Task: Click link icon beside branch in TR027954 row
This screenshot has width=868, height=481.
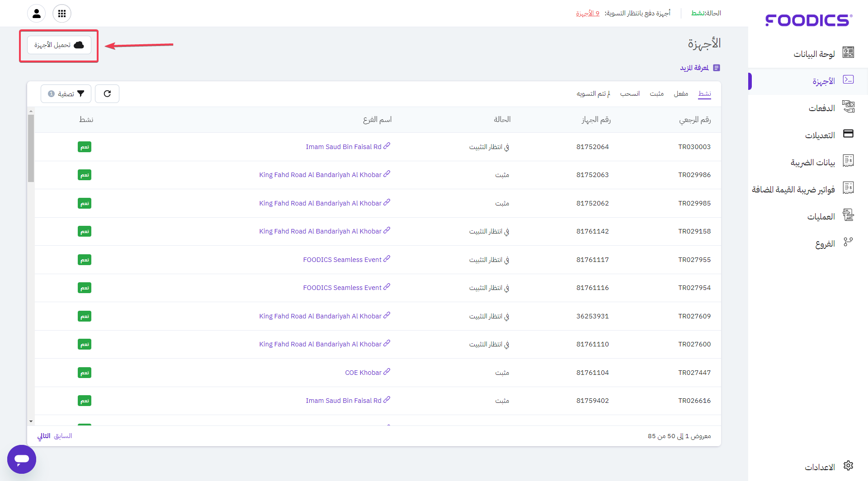Action: [x=387, y=287]
